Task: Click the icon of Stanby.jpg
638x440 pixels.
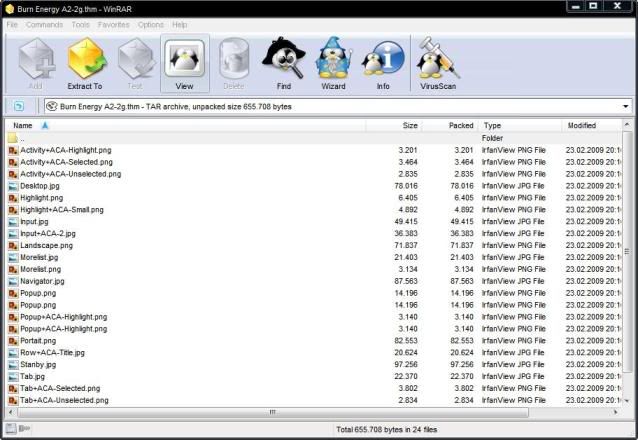Action: [13, 365]
